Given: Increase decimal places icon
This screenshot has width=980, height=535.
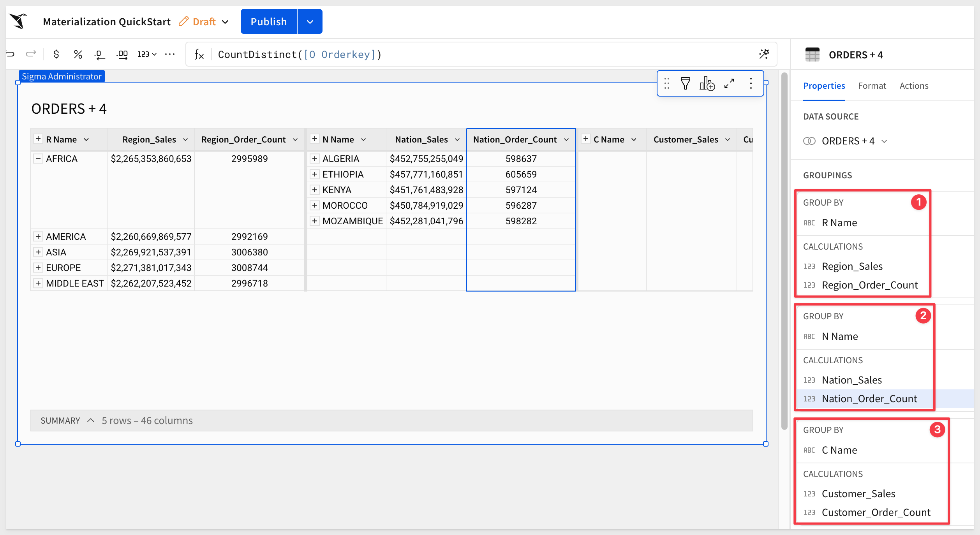Looking at the screenshot, I should coord(122,55).
